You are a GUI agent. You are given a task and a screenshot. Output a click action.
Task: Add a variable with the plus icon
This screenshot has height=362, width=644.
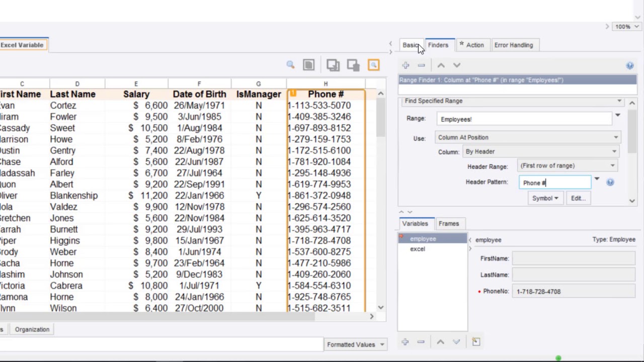pyautogui.click(x=405, y=342)
